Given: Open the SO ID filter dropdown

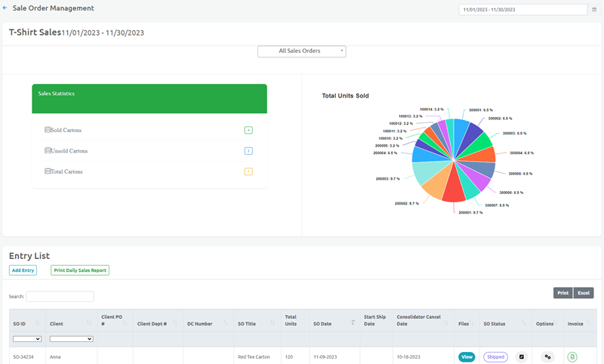Looking at the screenshot, I should click(26, 339).
